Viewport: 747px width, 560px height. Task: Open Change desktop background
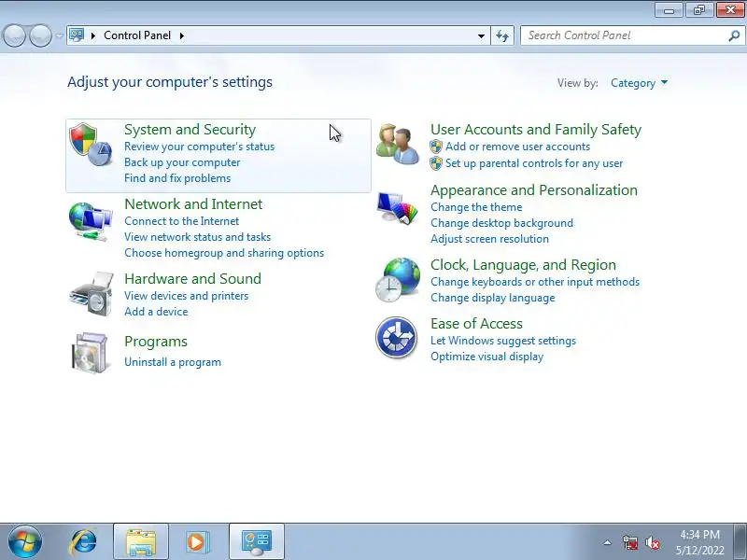click(501, 223)
